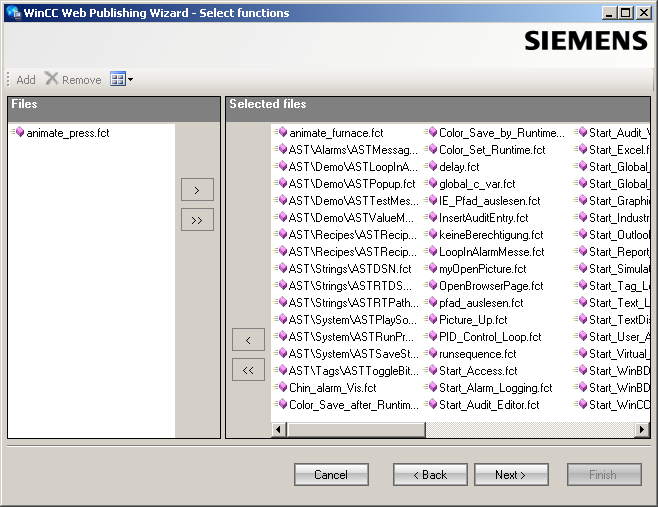Add all files with double right arrow
This screenshot has width=658, height=507.
197,219
